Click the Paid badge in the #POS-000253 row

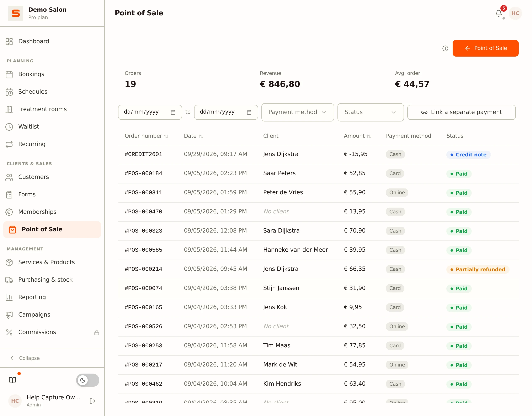point(459,346)
